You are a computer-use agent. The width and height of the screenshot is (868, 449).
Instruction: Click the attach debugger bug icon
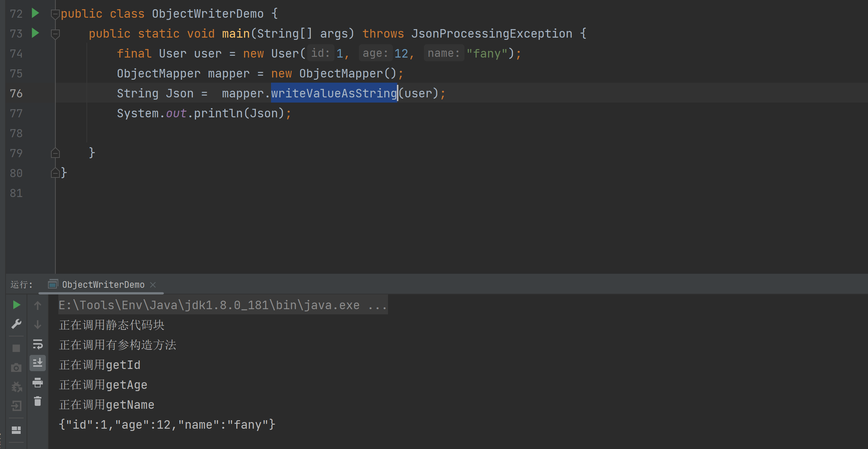(16, 387)
